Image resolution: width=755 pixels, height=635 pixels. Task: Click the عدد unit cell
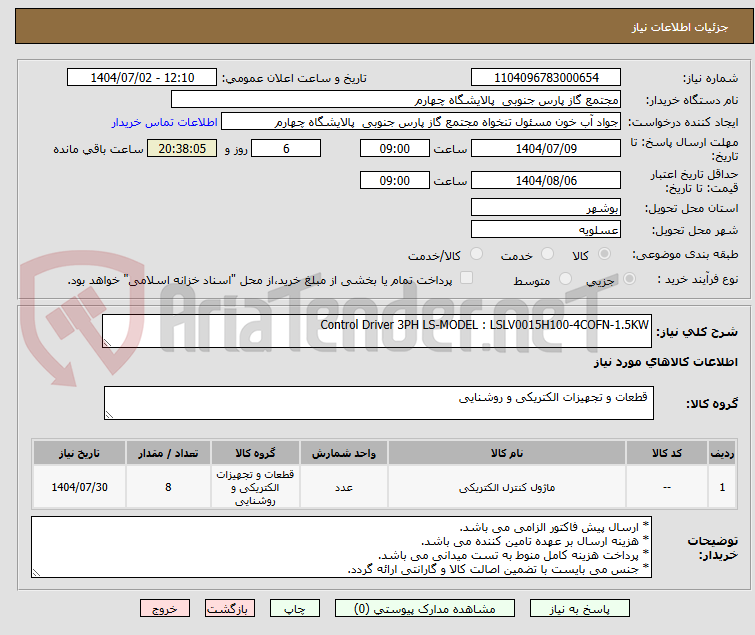pos(344,487)
